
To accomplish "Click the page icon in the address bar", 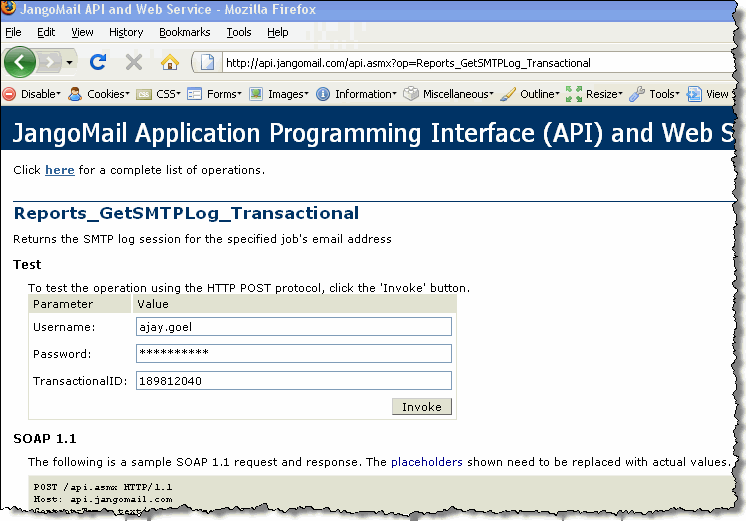I will [x=207, y=62].
